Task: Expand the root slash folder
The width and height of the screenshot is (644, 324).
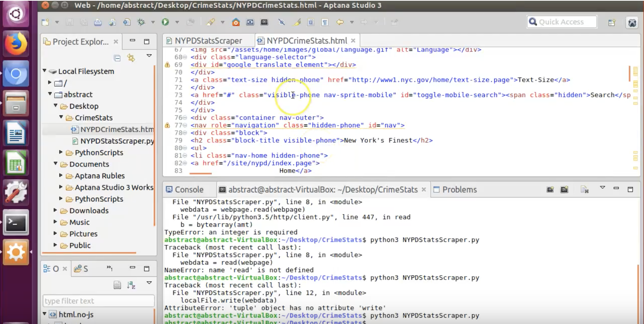Action: (x=50, y=83)
